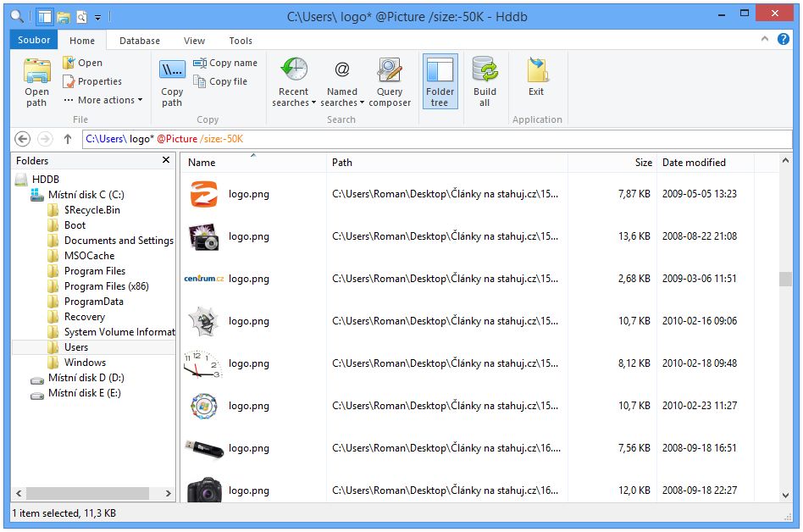The image size is (803, 532).
Task: Select the System Volume Information folder
Action: tap(111, 332)
